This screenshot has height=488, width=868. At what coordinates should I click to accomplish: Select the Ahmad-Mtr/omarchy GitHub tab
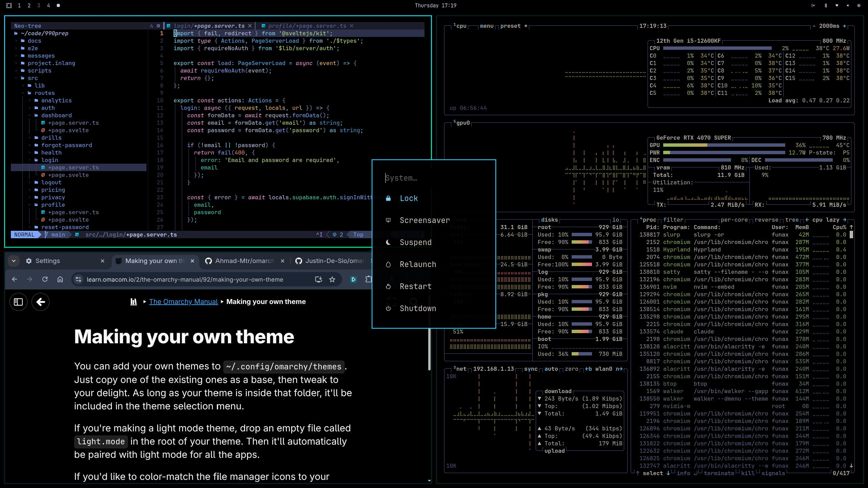click(245, 261)
